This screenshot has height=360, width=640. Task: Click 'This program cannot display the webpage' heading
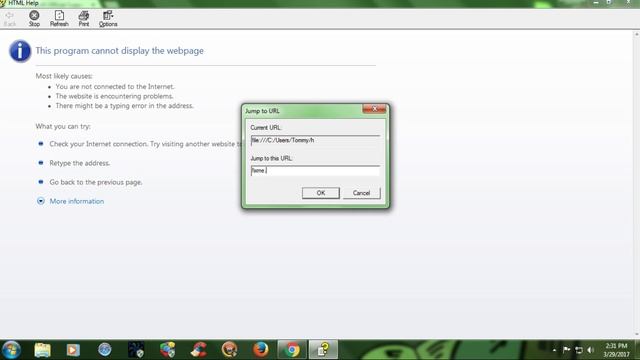click(120, 51)
